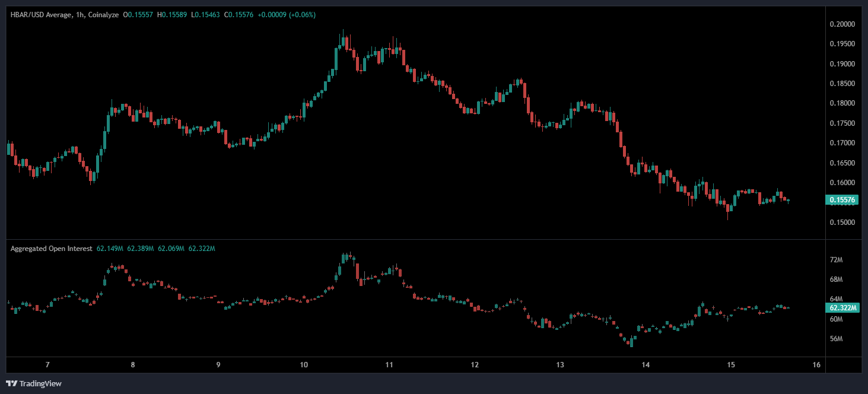Click the Aggregated Open Interest indicator label

[51, 249]
